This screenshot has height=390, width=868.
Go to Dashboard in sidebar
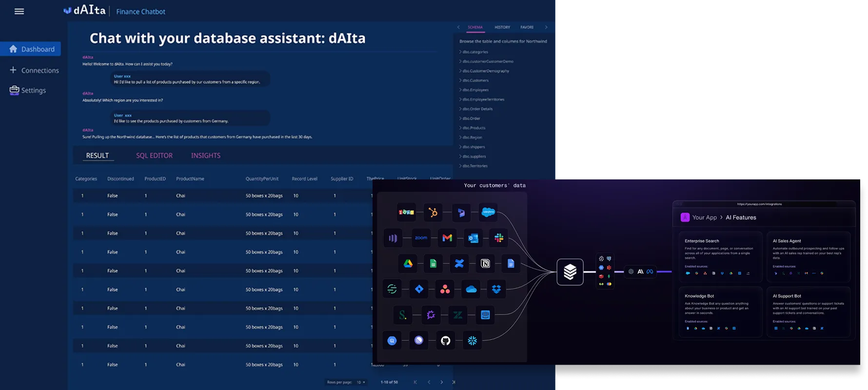(x=31, y=49)
